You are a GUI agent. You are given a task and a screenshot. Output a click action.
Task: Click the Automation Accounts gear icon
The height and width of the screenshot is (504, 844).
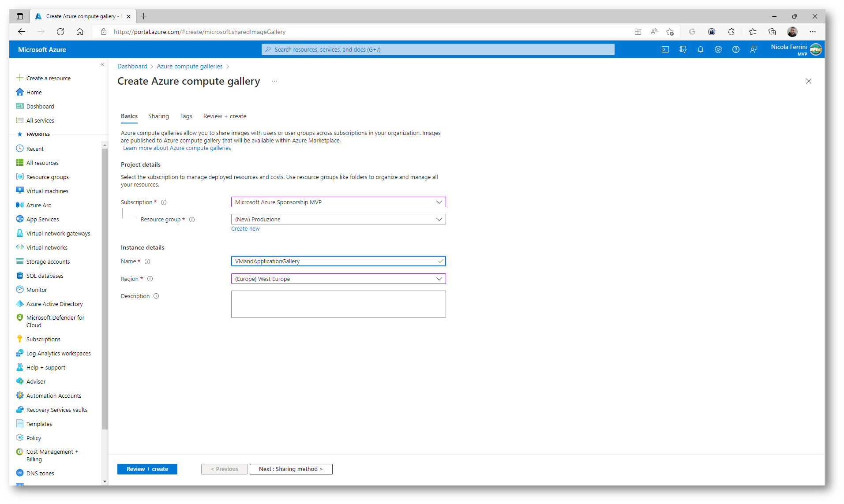coord(20,396)
